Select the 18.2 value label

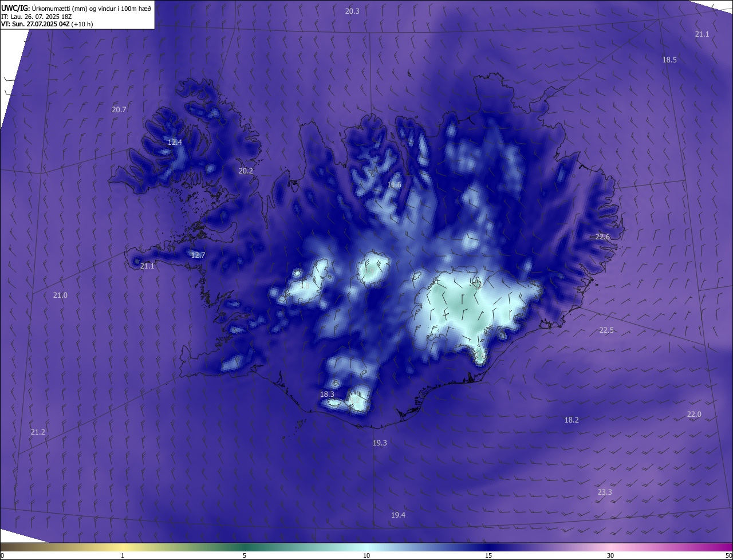[572, 420]
